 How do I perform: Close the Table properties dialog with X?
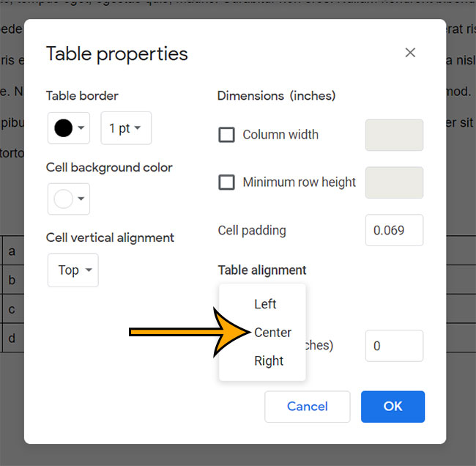point(410,53)
